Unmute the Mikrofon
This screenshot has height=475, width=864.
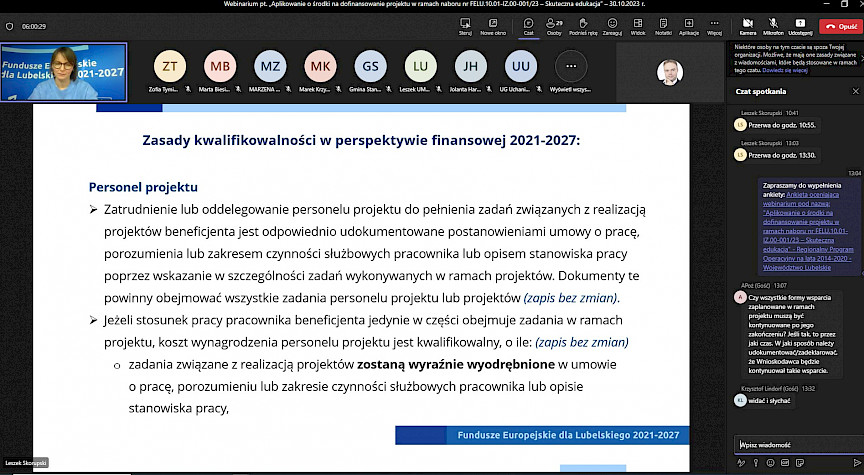click(773, 26)
